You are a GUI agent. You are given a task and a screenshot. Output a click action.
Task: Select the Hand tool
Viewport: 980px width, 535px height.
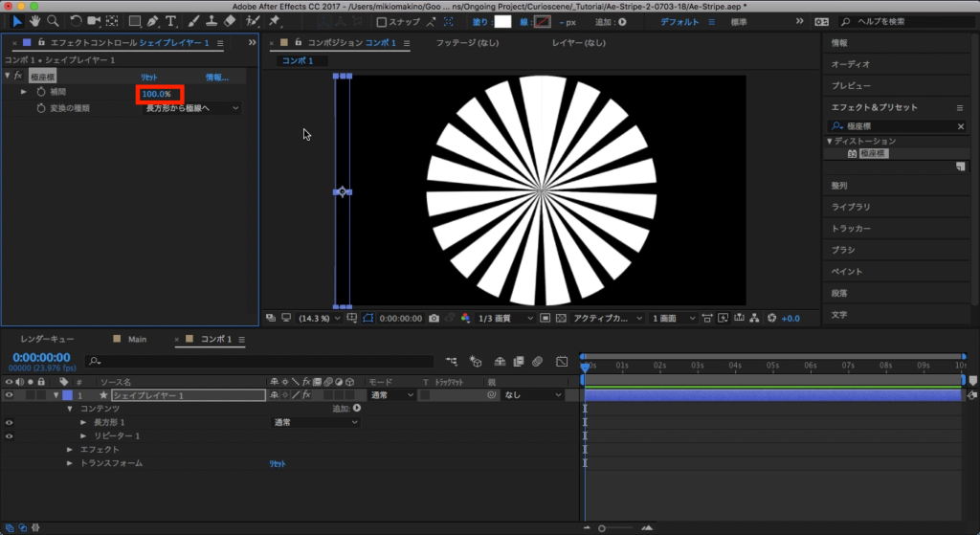pos(35,21)
